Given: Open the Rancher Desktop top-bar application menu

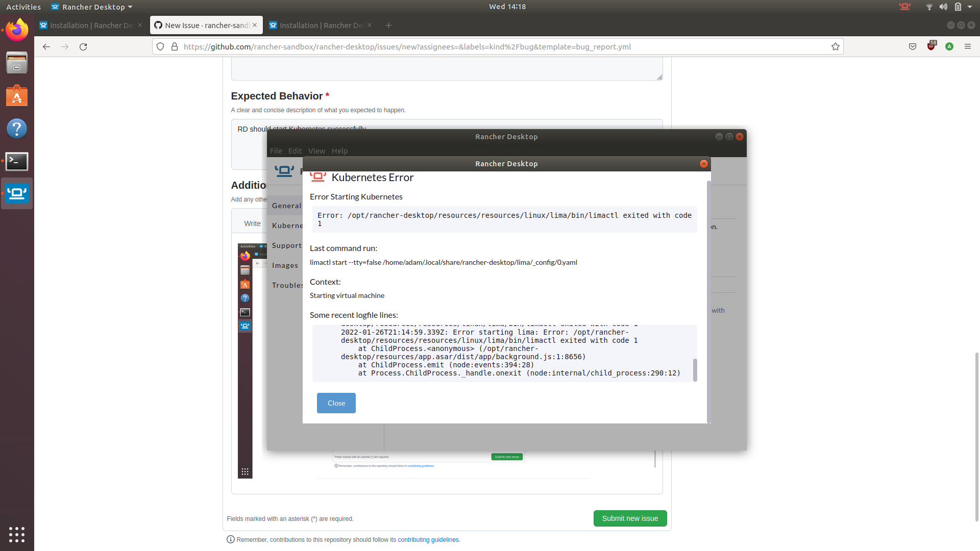Looking at the screenshot, I should pos(91,7).
